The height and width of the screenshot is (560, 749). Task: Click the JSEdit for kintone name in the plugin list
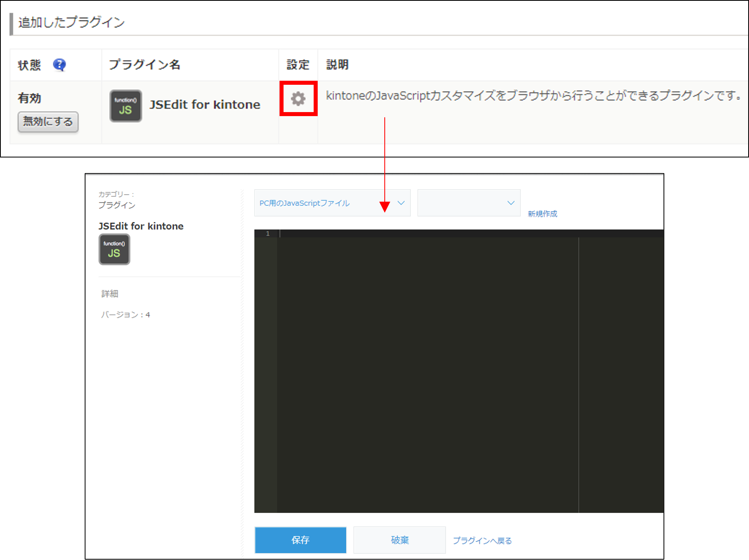(205, 104)
